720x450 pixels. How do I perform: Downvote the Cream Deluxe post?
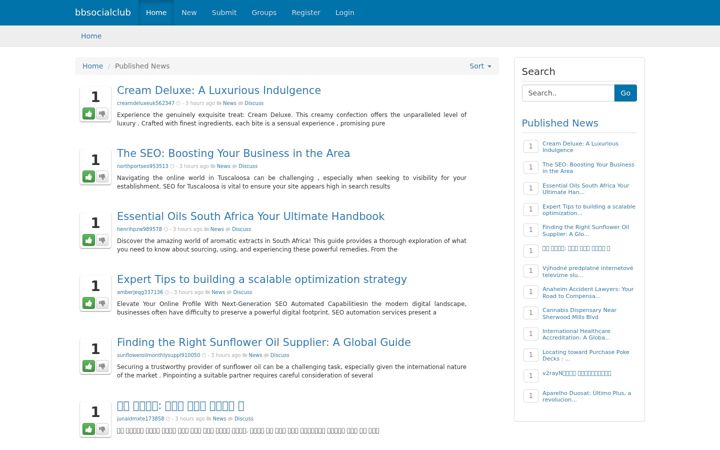tap(102, 113)
